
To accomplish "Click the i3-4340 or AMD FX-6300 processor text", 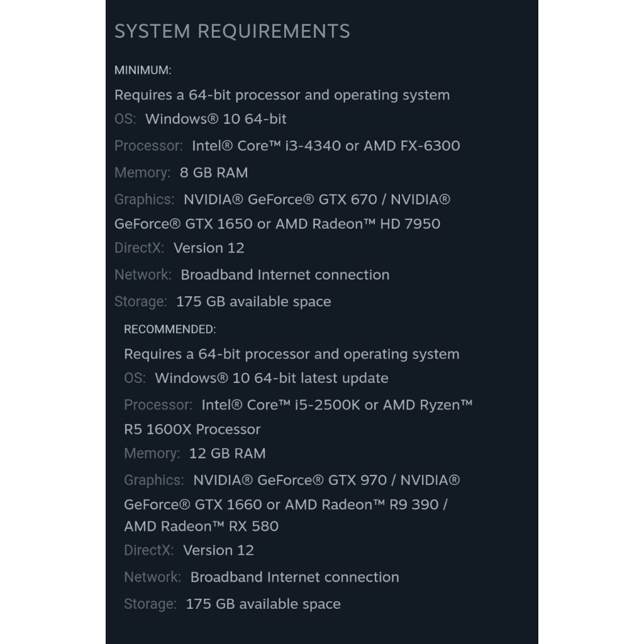I will click(x=326, y=146).
